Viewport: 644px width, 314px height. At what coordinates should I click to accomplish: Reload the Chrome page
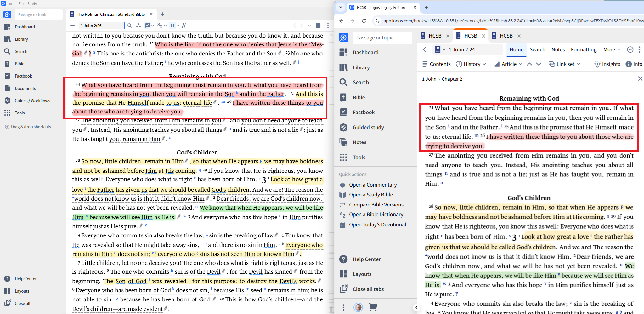[x=364, y=21]
